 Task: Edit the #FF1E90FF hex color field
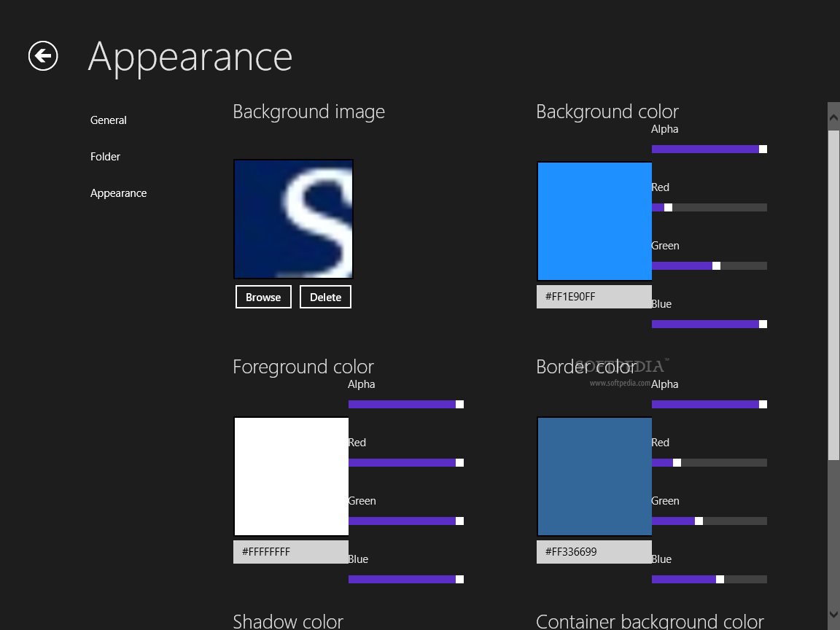(594, 297)
